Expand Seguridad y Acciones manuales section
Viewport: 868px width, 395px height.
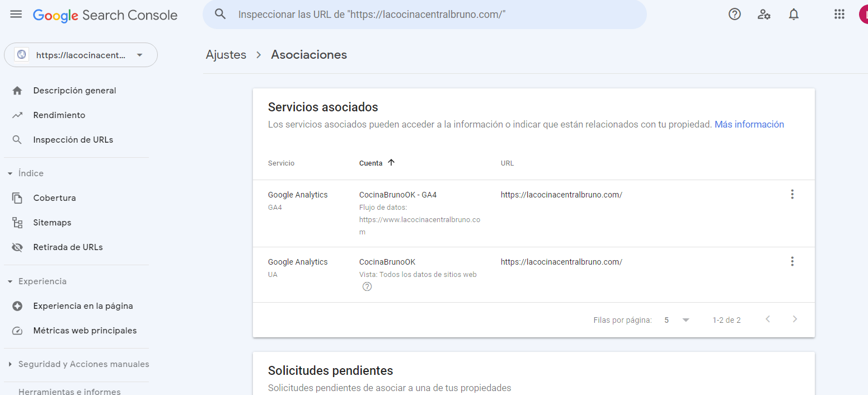10,364
